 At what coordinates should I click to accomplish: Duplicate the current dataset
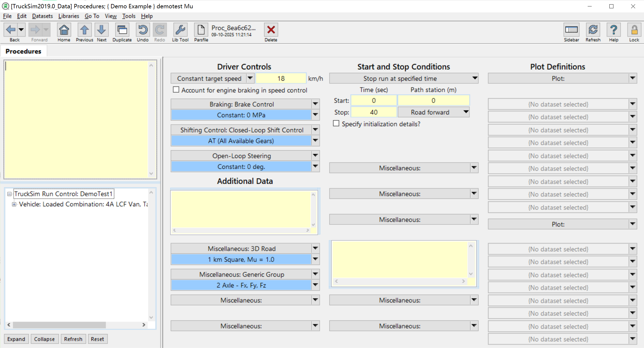(x=122, y=30)
